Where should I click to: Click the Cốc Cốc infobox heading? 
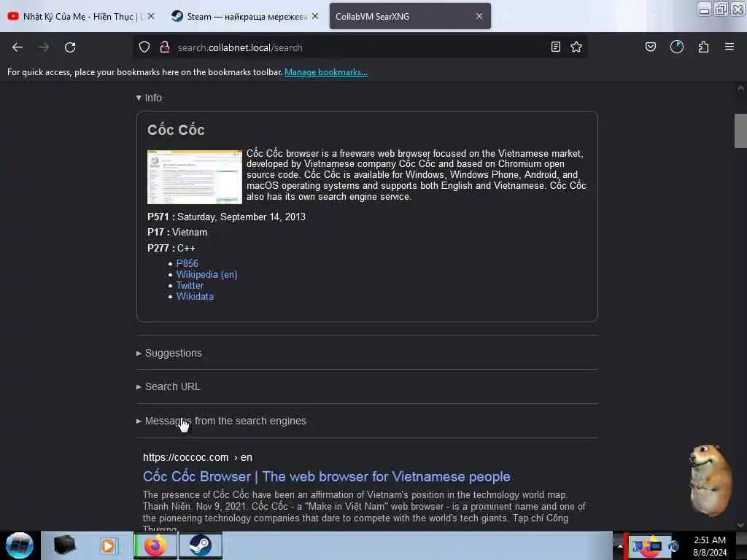(176, 130)
